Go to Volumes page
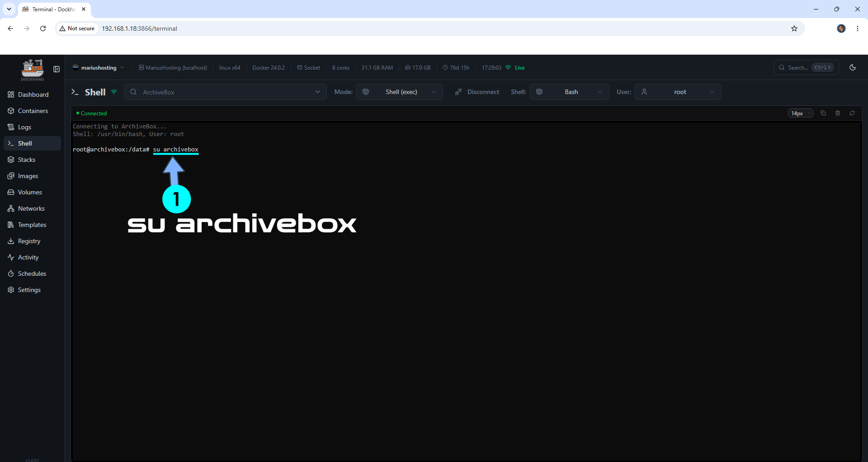The width and height of the screenshot is (868, 462). [x=32, y=192]
